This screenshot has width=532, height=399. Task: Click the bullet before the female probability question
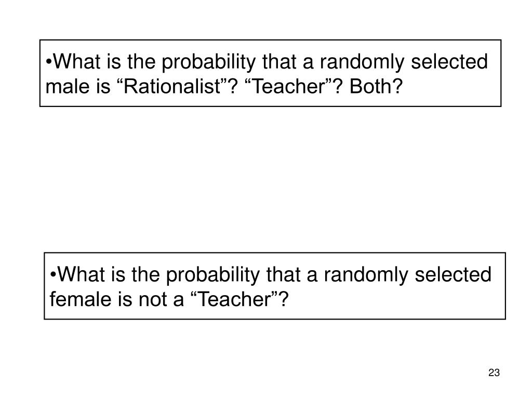click(x=54, y=275)
